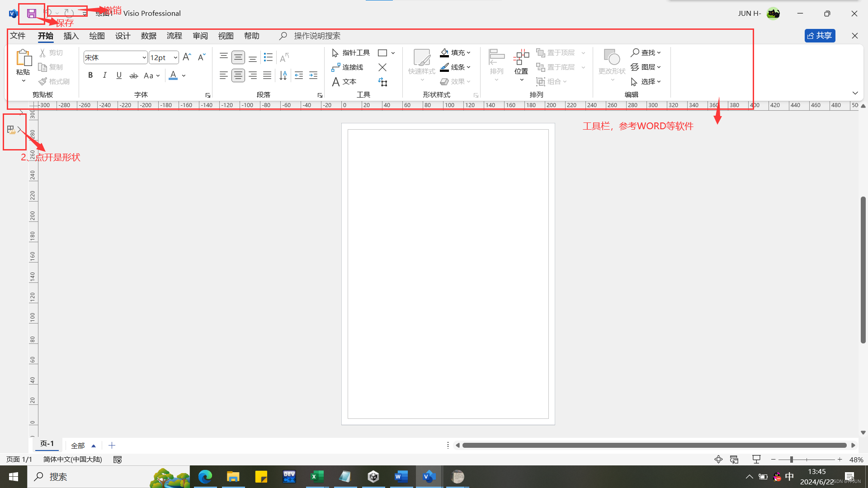Open the font name dropdown
Image resolution: width=868 pixels, height=488 pixels.
point(144,57)
